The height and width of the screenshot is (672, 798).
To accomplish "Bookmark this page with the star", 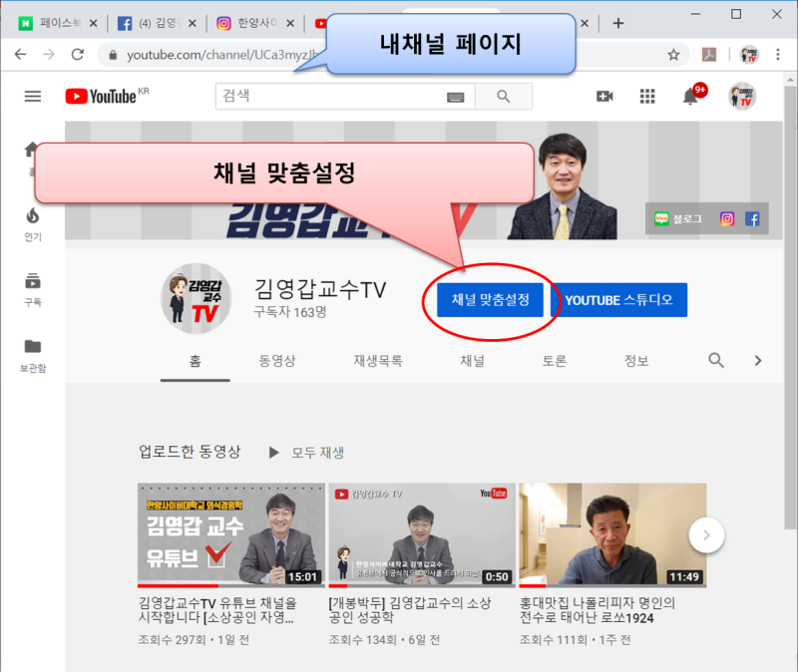I will 673,55.
